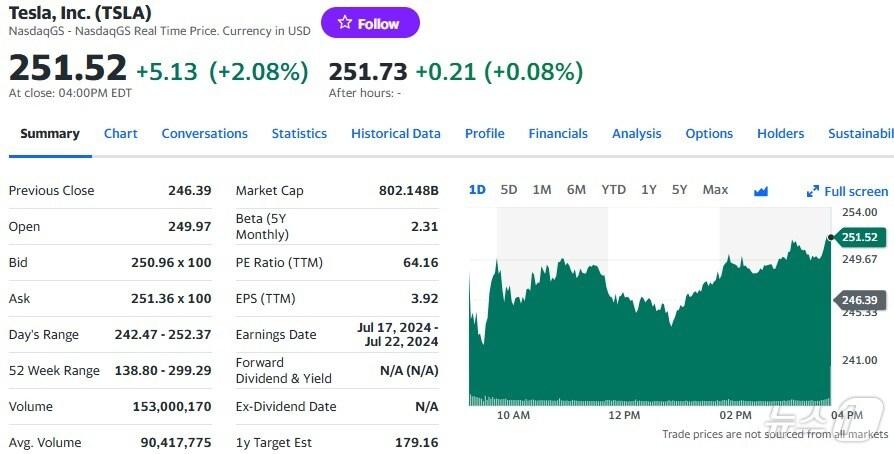Expand chart with Full screen link
Viewport: 894px width, 454px height.
[x=847, y=191]
